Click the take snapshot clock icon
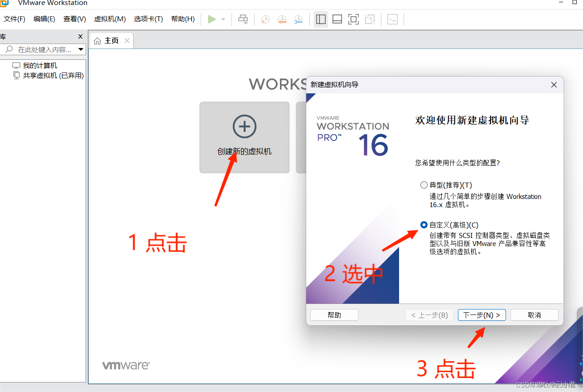The height and width of the screenshot is (392, 583). coord(265,19)
